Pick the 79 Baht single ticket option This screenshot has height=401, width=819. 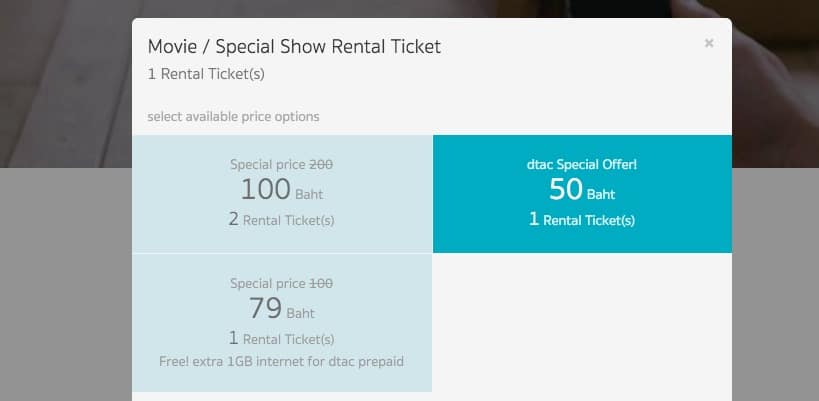282,323
